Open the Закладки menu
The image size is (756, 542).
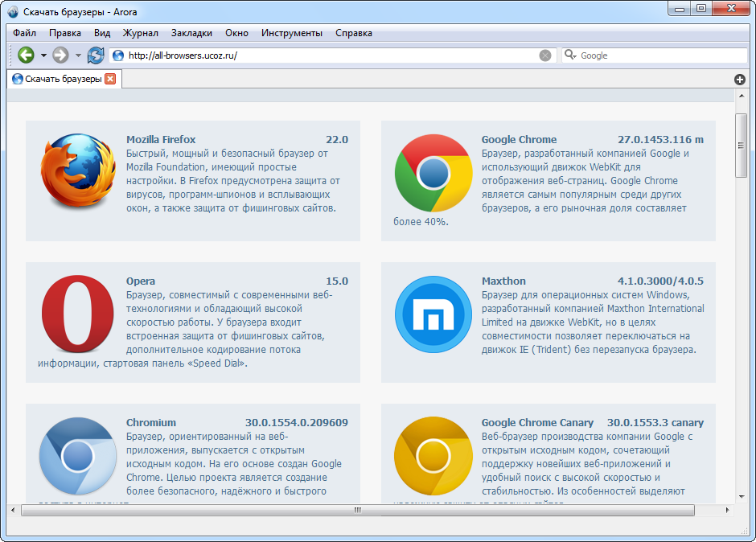pos(191,33)
